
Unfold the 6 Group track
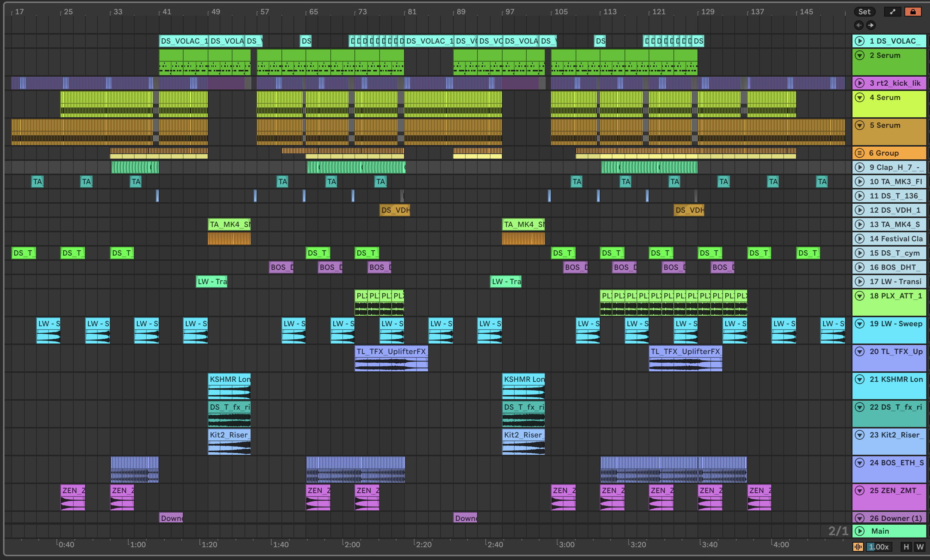[x=859, y=153]
